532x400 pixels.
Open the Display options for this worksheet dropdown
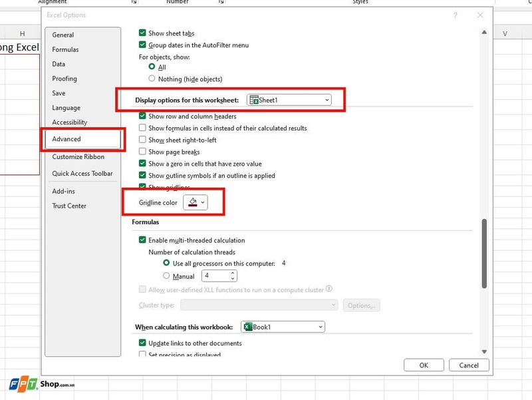327,100
